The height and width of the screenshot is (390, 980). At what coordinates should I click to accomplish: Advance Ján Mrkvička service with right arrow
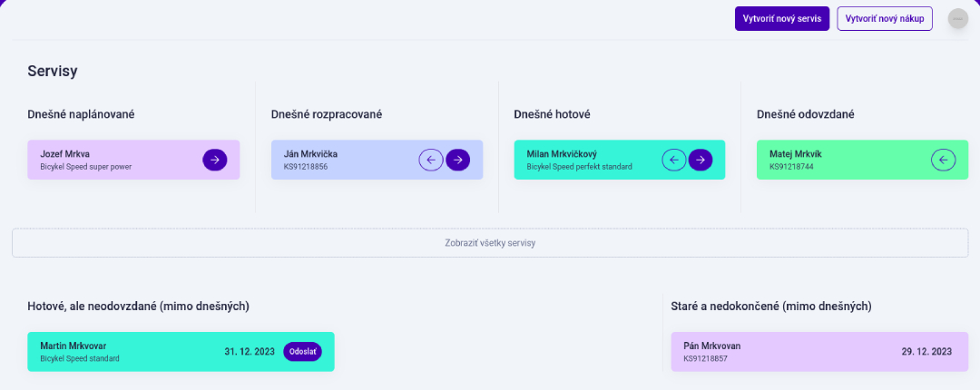[x=458, y=160]
